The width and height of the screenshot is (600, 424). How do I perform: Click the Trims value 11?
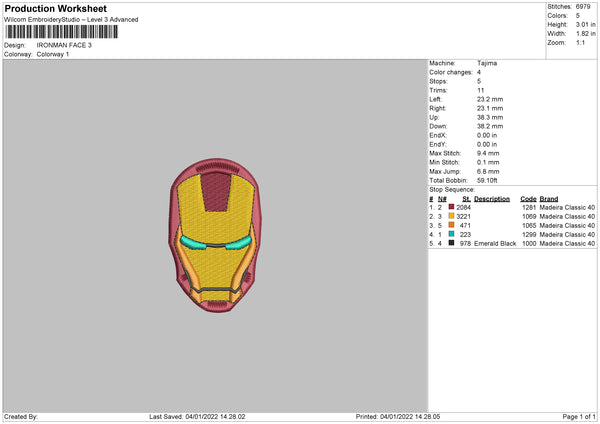[481, 90]
